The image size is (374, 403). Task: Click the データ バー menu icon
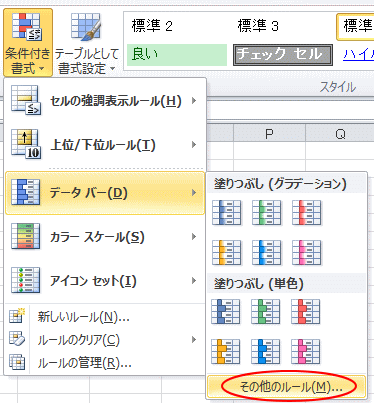pos(25,192)
